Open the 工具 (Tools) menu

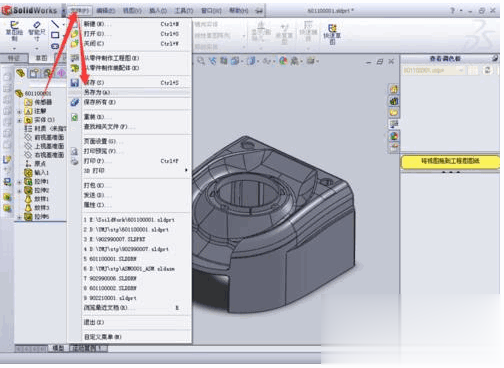(x=183, y=11)
